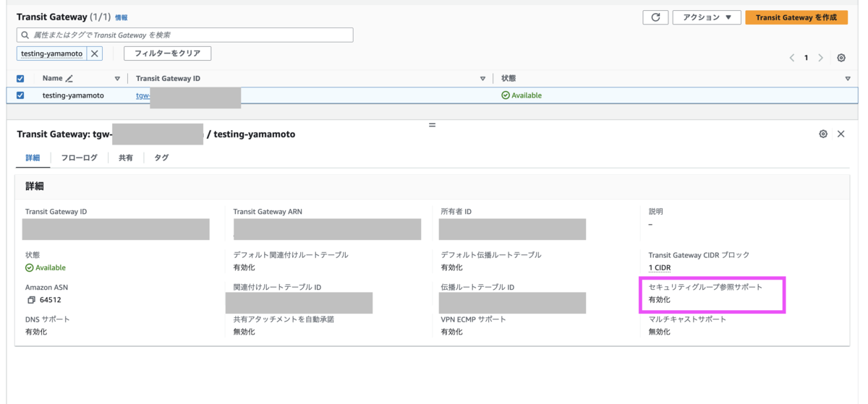Switch to the 共有 tab
Image resolution: width=868 pixels, height=404 pixels.
tap(126, 158)
